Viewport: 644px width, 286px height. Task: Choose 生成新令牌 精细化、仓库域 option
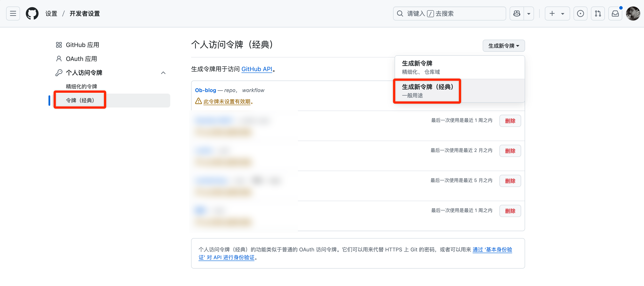point(459,67)
